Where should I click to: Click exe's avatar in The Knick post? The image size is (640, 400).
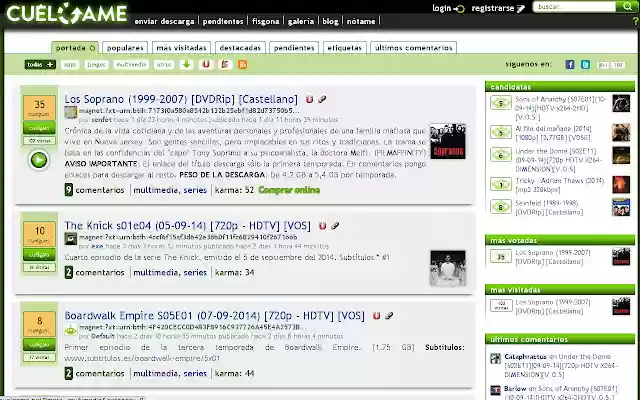(71, 238)
